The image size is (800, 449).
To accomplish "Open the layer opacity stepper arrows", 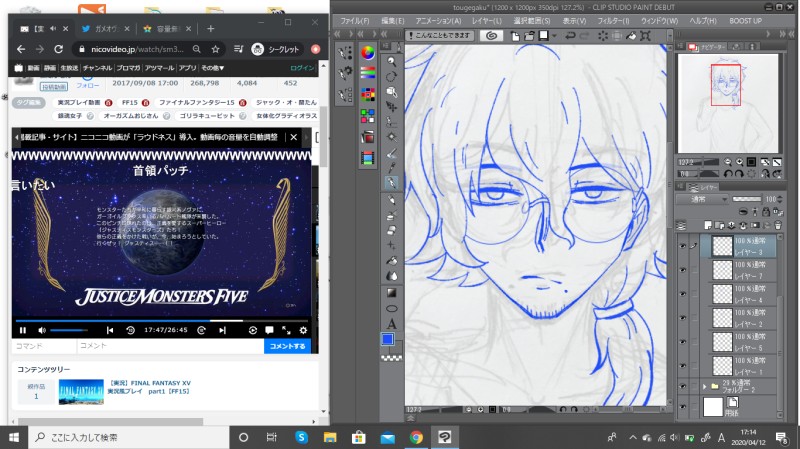I will (x=780, y=199).
